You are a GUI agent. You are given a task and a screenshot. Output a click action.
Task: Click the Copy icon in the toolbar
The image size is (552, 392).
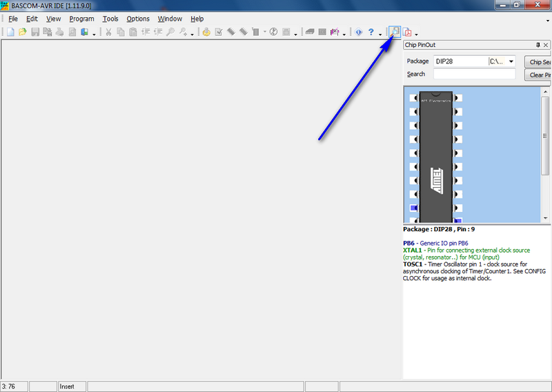[x=121, y=32]
